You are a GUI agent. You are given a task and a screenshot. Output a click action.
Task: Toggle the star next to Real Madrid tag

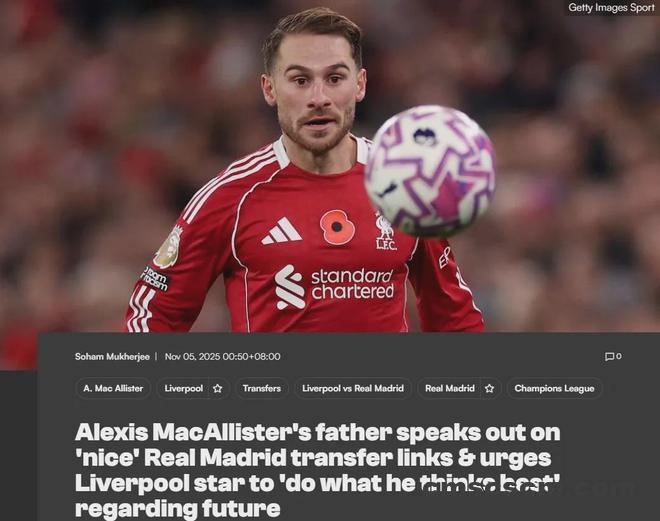tap(489, 388)
